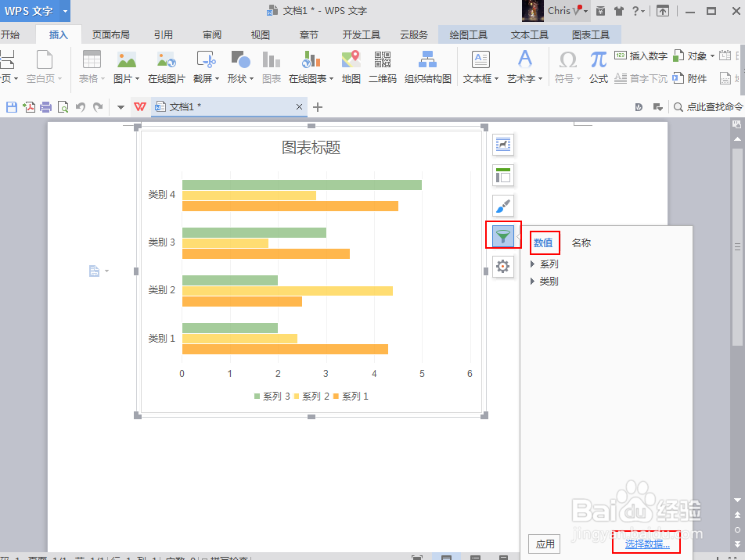The height and width of the screenshot is (560, 745).
Task: Click the save icon in quick access toolbar
Action: [x=10, y=106]
